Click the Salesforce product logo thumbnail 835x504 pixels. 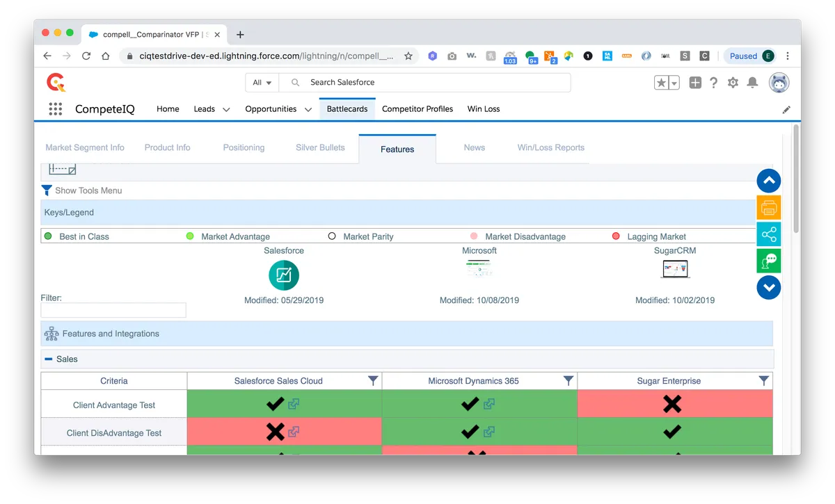[284, 275]
